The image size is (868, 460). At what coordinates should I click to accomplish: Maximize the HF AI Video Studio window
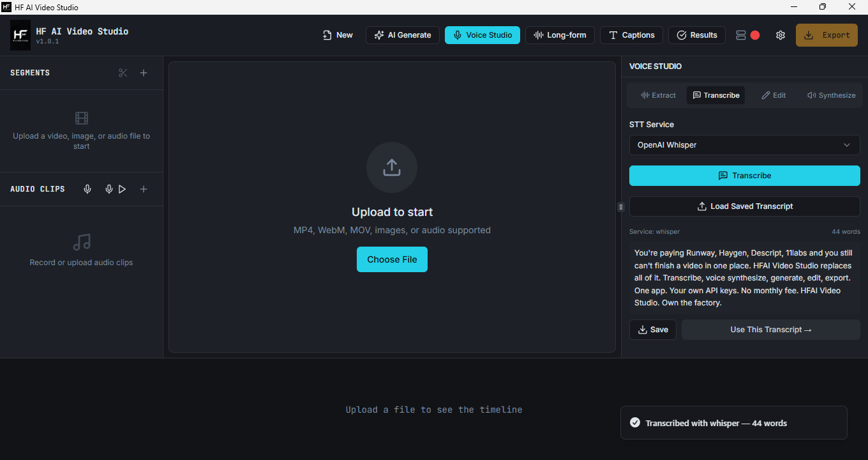[x=823, y=7]
